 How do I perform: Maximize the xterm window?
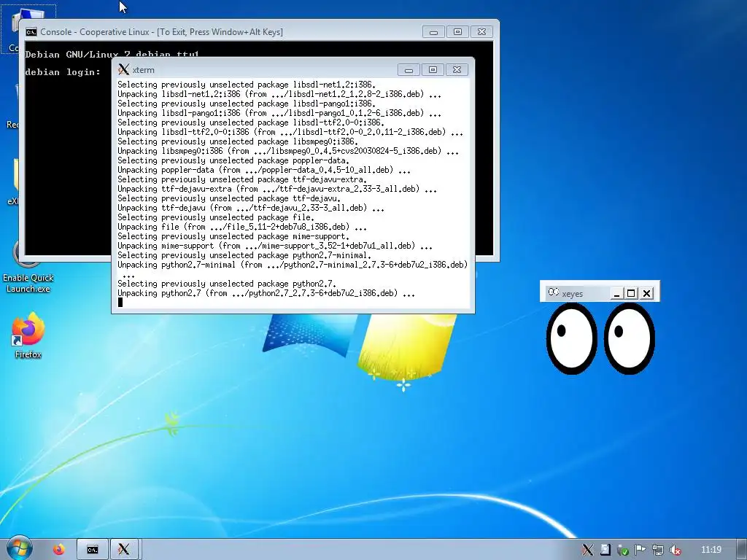pyautogui.click(x=433, y=70)
